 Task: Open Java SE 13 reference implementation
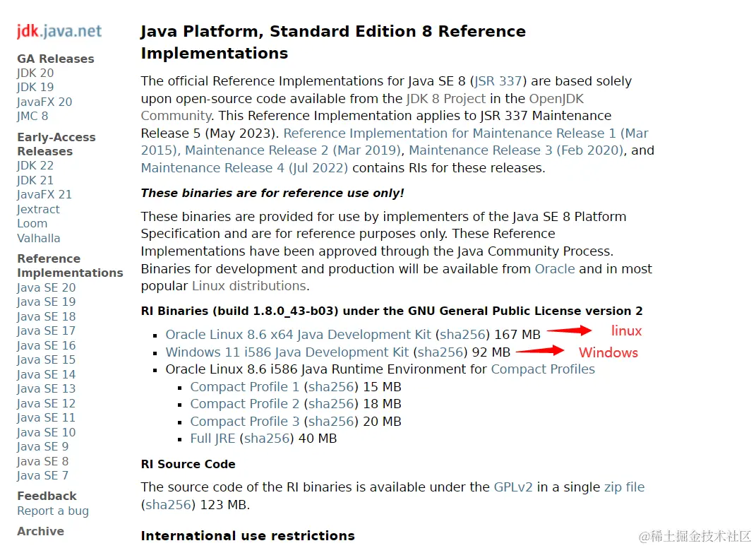[47, 389]
